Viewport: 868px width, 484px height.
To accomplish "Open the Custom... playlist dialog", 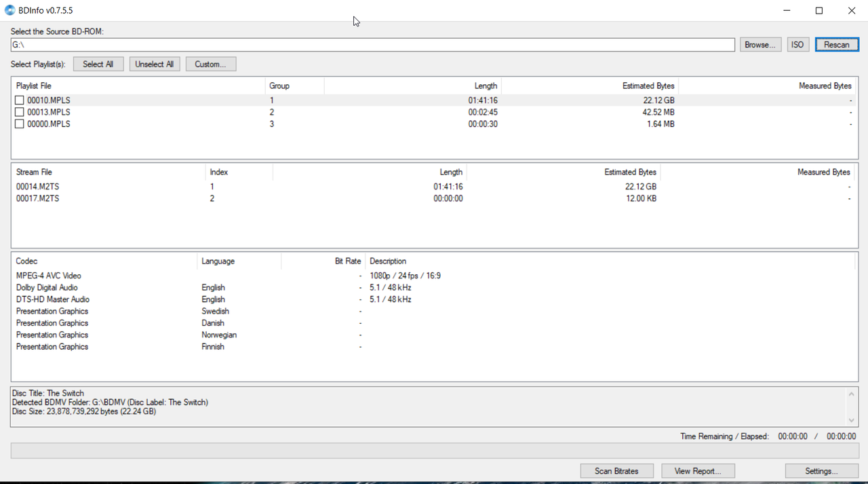I will 211,64.
